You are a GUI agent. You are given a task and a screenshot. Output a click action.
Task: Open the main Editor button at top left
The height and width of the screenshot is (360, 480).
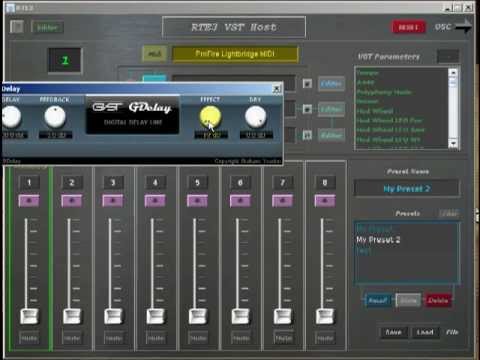(x=47, y=27)
